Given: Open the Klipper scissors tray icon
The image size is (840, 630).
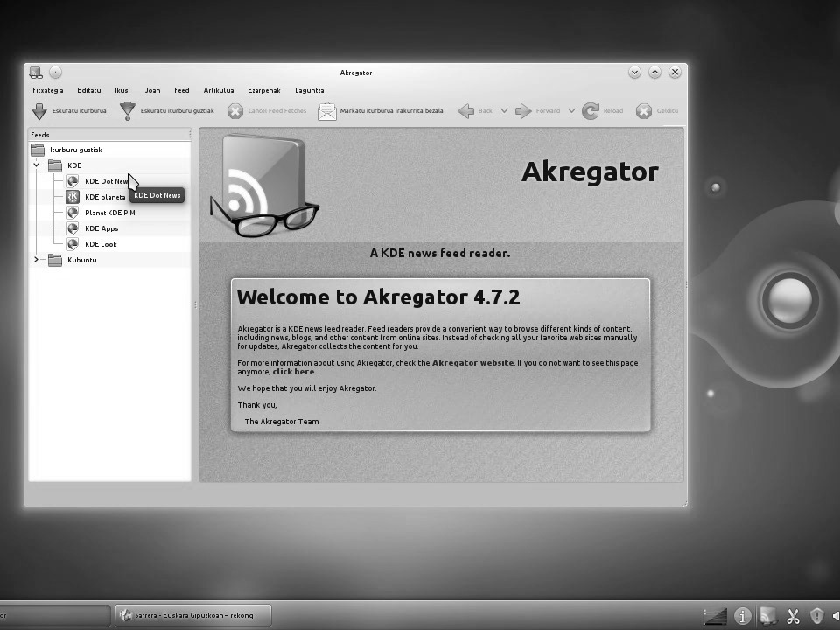Looking at the screenshot, I should pyautogui.click(x=793, y=616).
